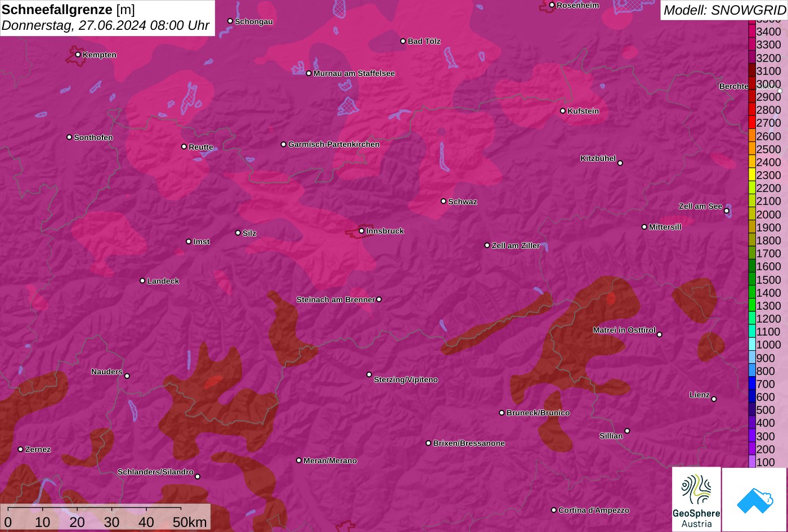The height and width of the screenshot is (532, 788).
Task: Click the 1000 legend value
Action: tap(769, 345)
